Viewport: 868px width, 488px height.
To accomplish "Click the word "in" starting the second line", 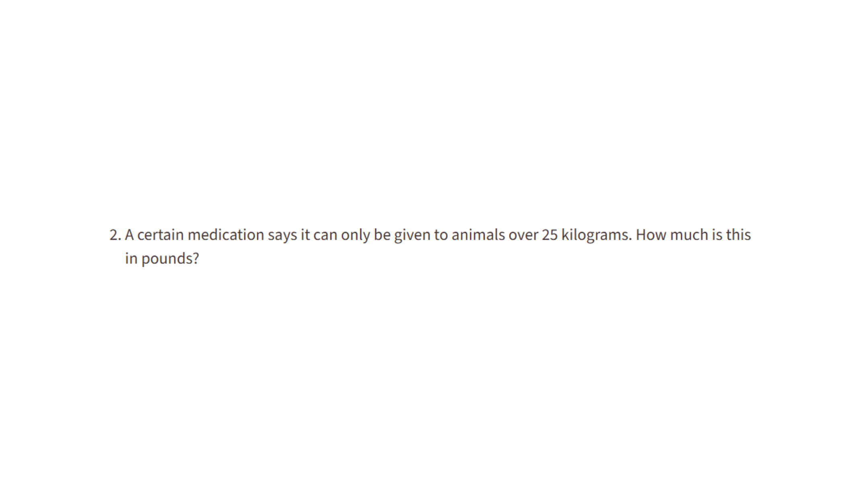I will point(131,259).
